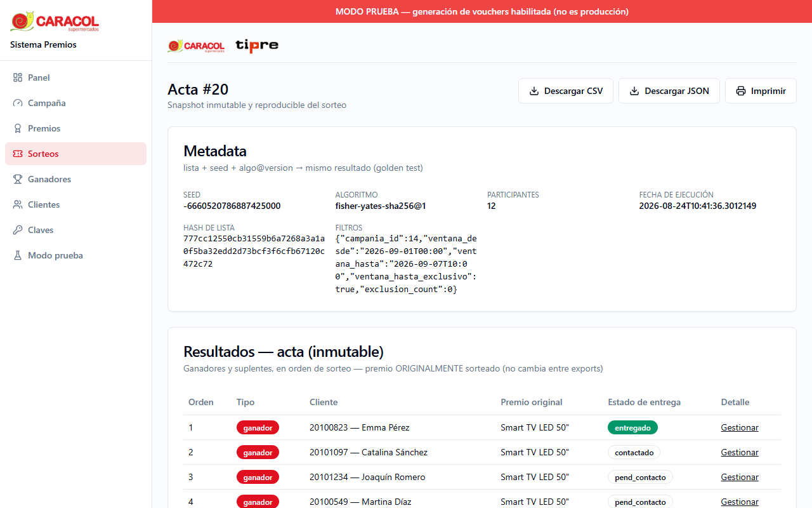This screenshot has height=508, width=812.
Task: Select Sorteos in the sidebar
Action: point(75,154)
